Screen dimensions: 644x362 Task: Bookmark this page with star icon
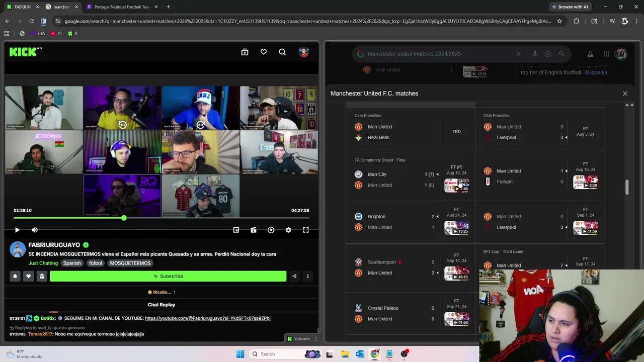559,21
